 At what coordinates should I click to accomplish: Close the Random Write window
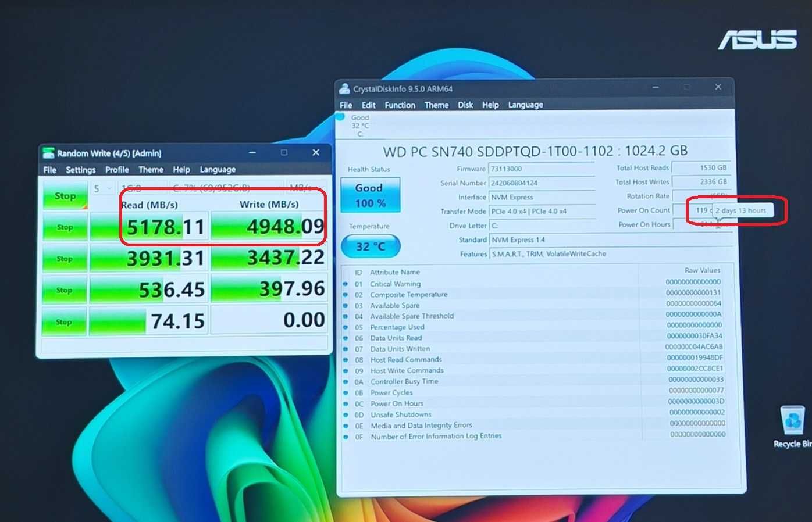click(316, 152)
